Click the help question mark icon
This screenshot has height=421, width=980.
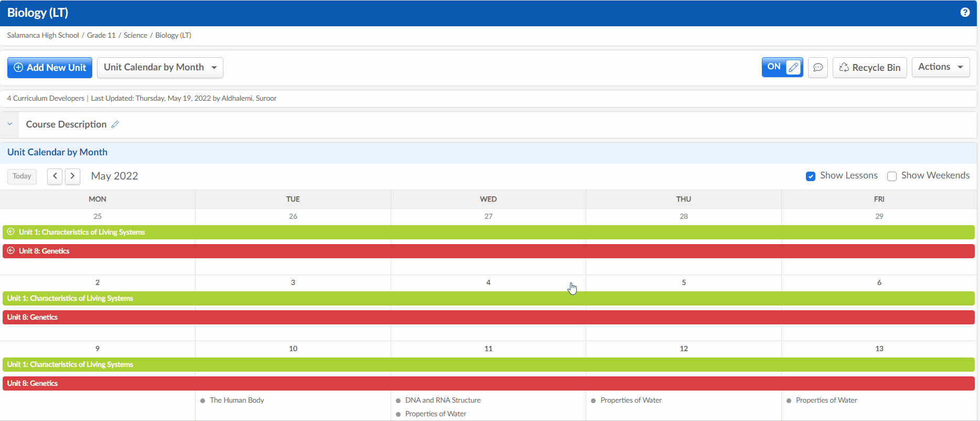[x=965, y=12]
